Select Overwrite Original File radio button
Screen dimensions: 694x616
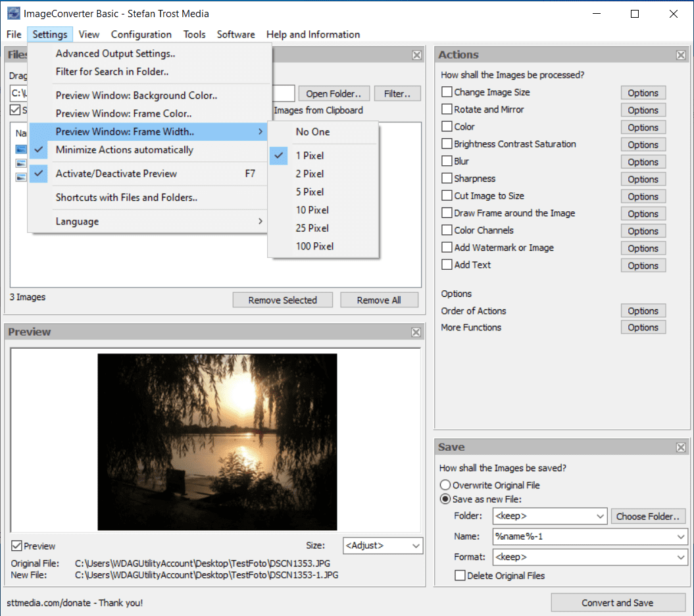tap(445, 485)
